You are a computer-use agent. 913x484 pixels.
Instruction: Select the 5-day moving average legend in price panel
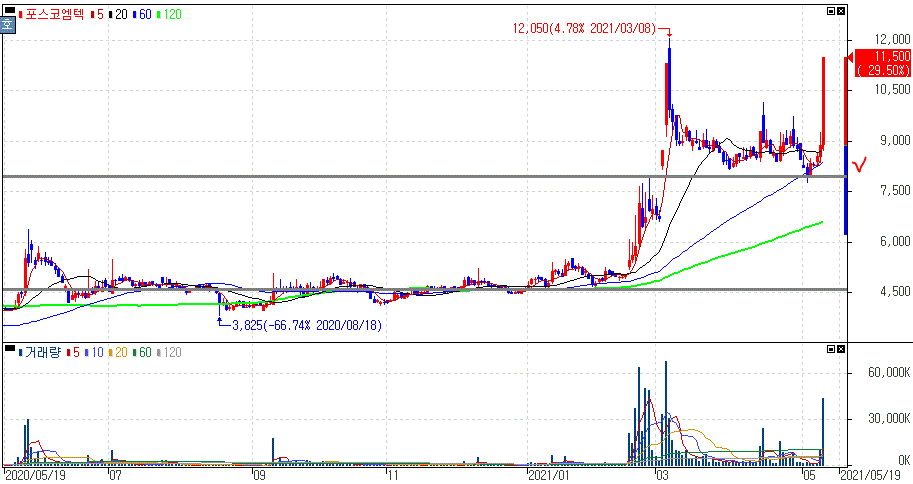point(97,14)
